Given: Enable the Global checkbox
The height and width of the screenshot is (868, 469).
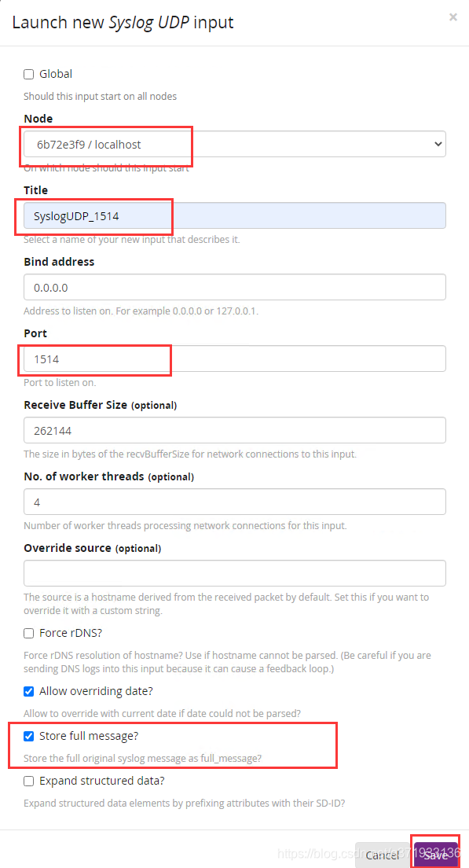Looking at the screenshot, I should click(x=27, y=74).
